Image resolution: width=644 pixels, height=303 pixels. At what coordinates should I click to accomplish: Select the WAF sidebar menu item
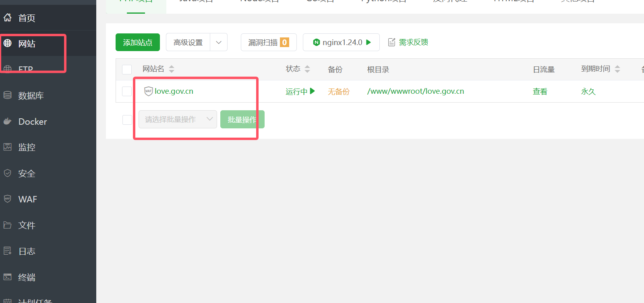coord(27,199)
